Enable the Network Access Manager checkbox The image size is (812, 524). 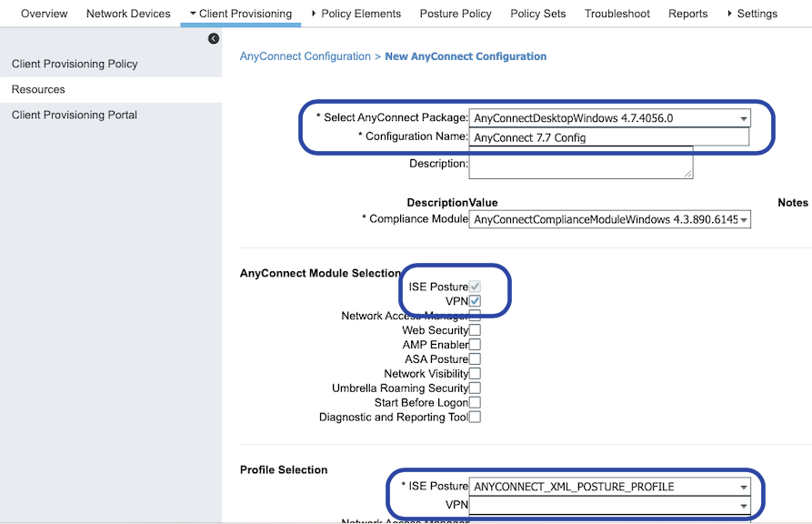(475, 316)
